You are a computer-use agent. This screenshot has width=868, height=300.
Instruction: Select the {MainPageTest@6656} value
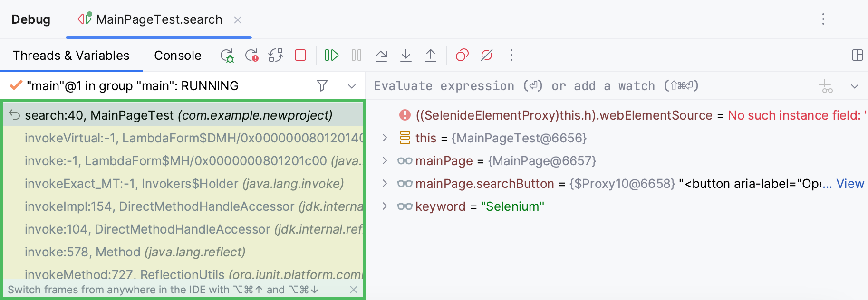pos(519,138)
